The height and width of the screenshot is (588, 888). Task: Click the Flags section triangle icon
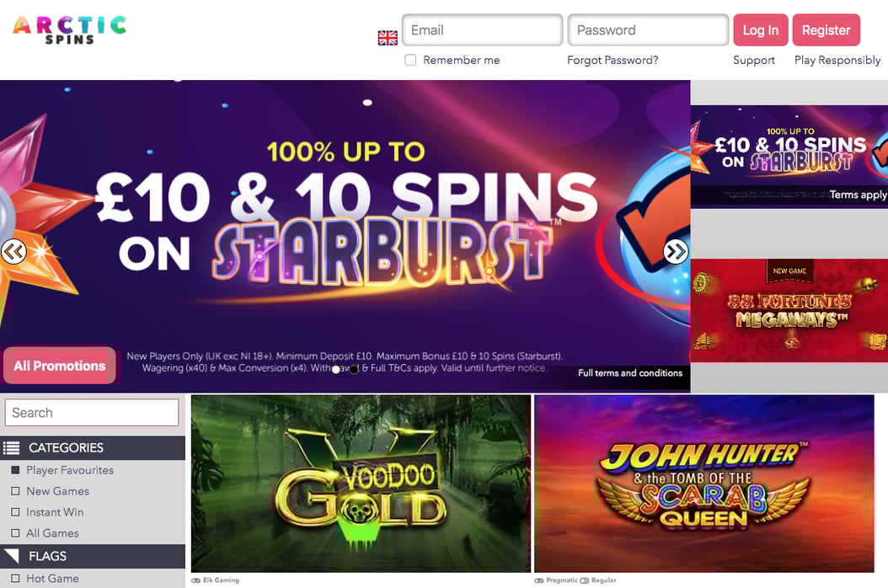(11, 556)
